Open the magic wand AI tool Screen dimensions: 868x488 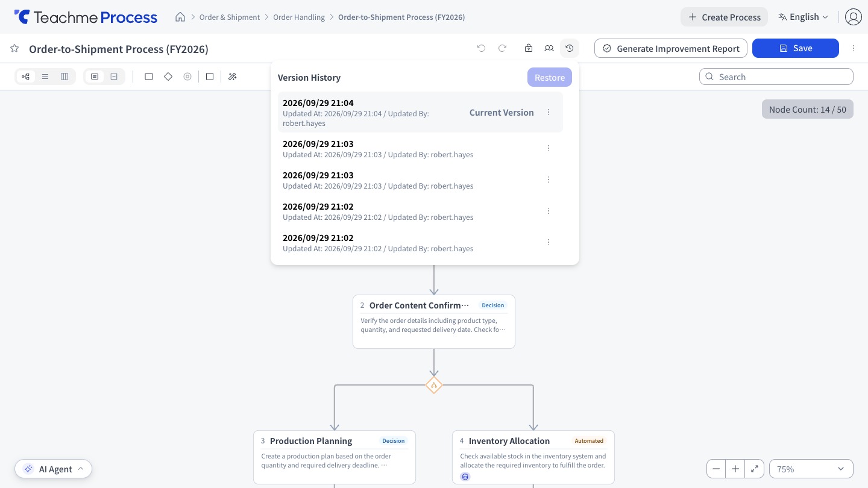(233, 77)
